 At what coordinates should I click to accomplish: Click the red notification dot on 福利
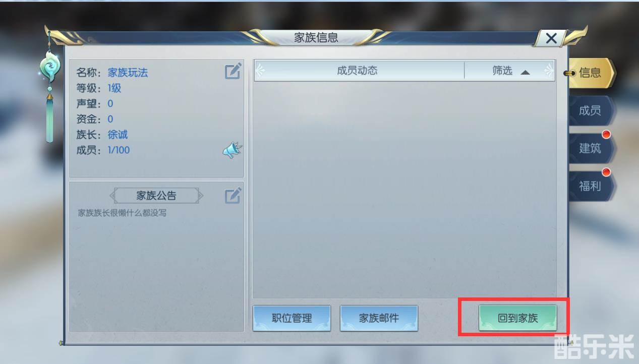[606, 172]
